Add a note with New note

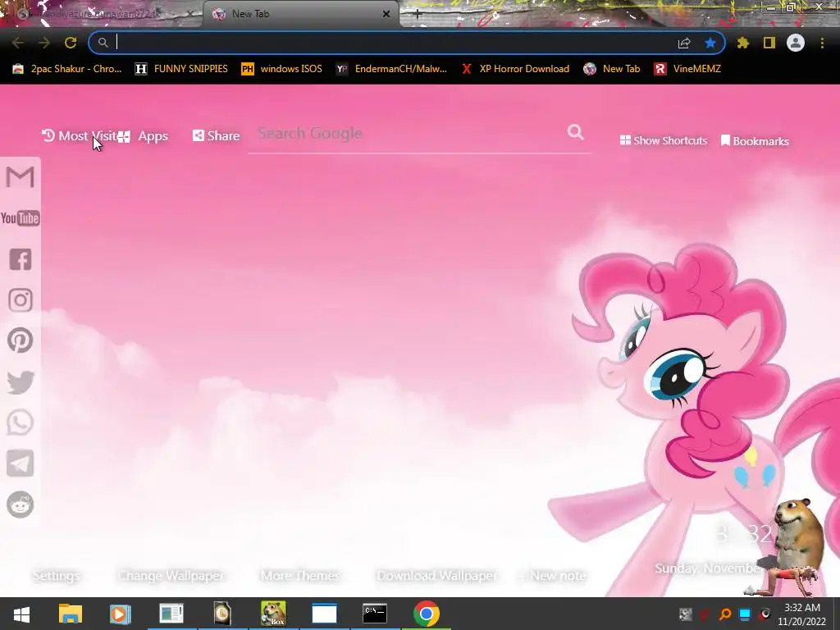552,575
